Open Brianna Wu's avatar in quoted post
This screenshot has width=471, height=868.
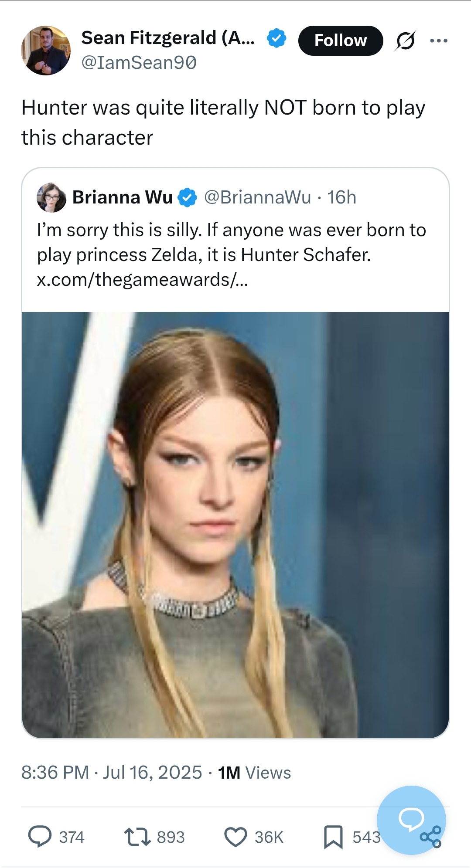click(51, 197)
